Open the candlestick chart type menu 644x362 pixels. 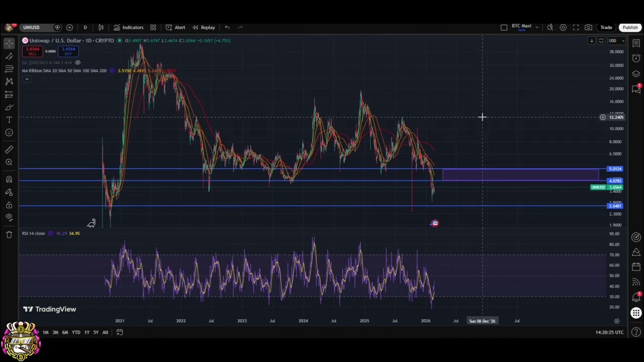pyautogui.click(x=101, y=27)
